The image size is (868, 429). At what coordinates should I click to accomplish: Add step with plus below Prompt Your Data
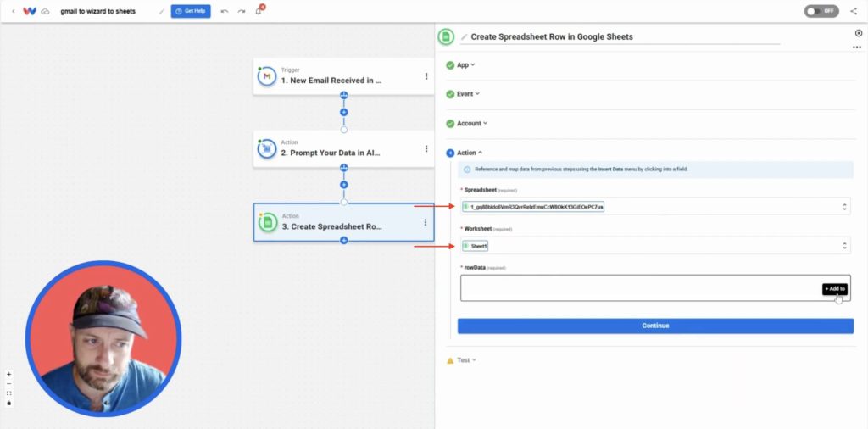[344, 185]
